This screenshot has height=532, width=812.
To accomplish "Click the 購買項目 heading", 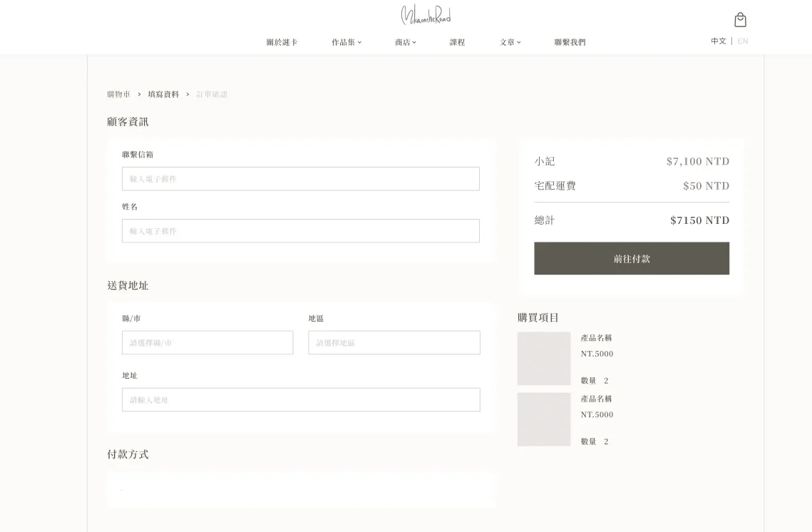I will (x=538, y=317).
